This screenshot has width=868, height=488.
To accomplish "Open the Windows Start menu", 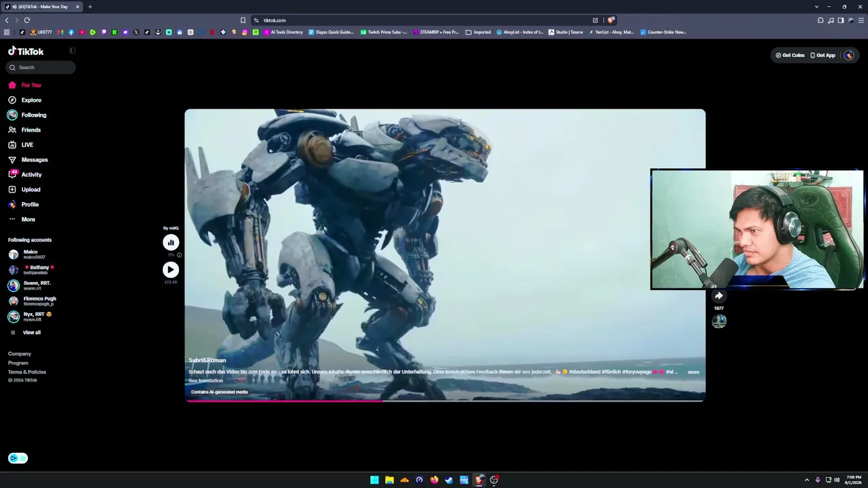I will tap(374, 480).
